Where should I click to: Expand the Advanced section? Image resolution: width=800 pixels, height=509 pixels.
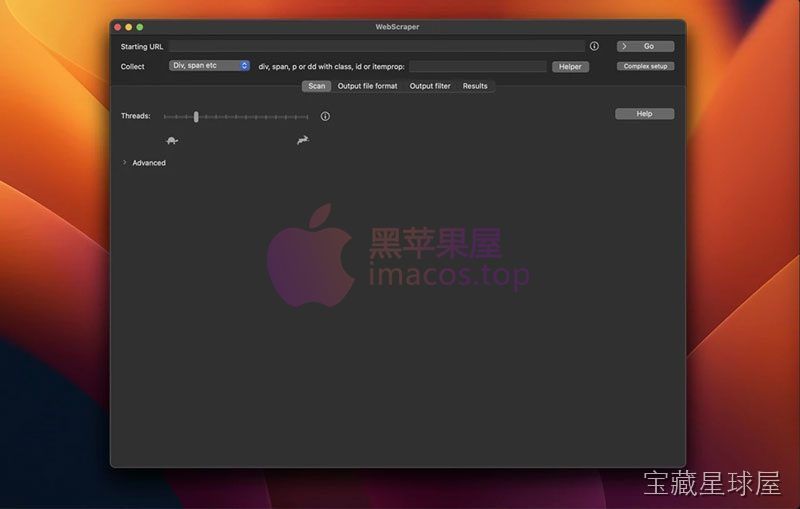tap(124, 163)
